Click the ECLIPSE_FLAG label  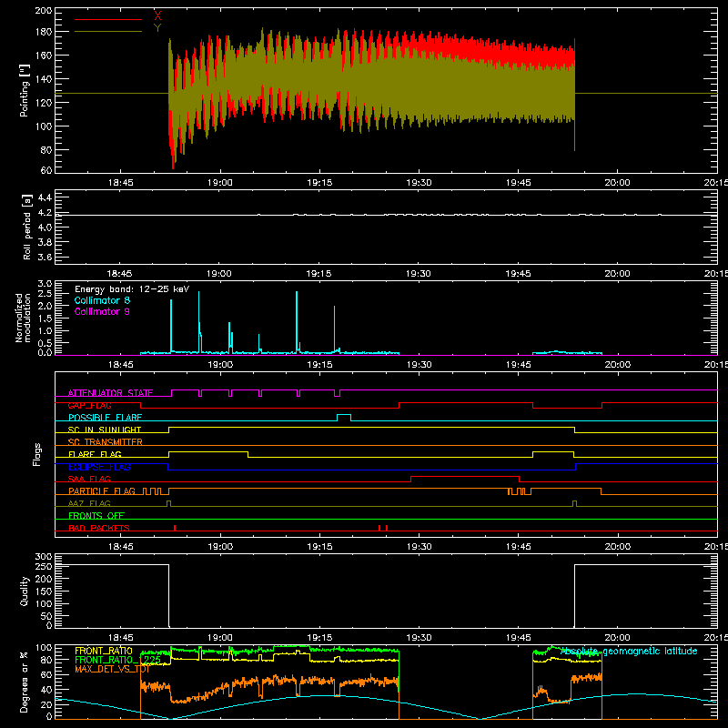[99, 467]
